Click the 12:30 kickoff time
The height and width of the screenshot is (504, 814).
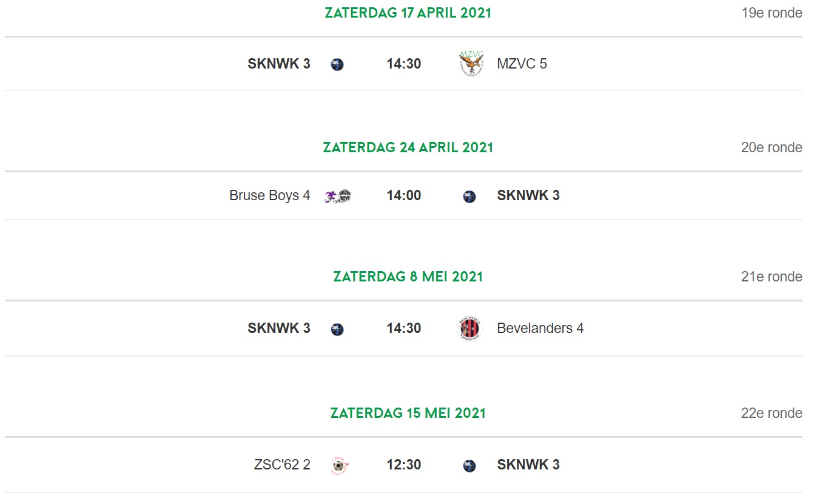404,465
